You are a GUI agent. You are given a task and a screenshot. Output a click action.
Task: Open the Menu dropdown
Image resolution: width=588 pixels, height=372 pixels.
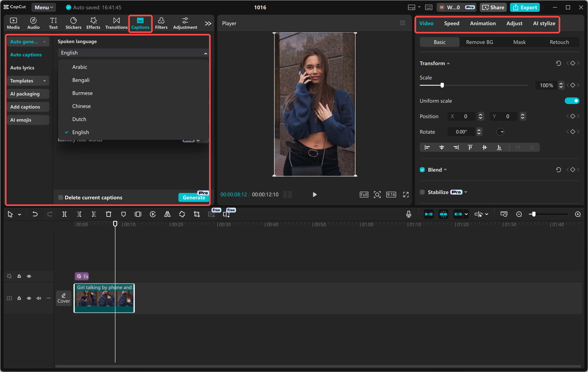click(x=44, y=7)
